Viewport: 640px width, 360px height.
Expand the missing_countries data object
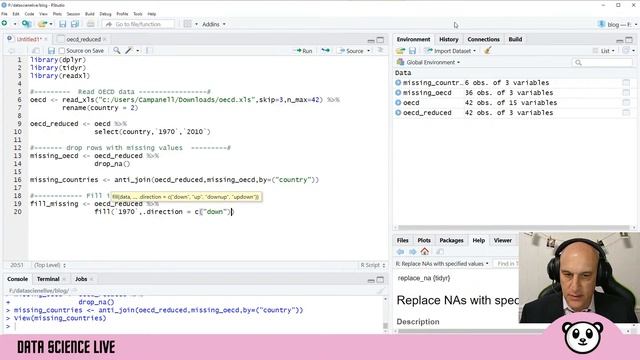click(398, 83)
